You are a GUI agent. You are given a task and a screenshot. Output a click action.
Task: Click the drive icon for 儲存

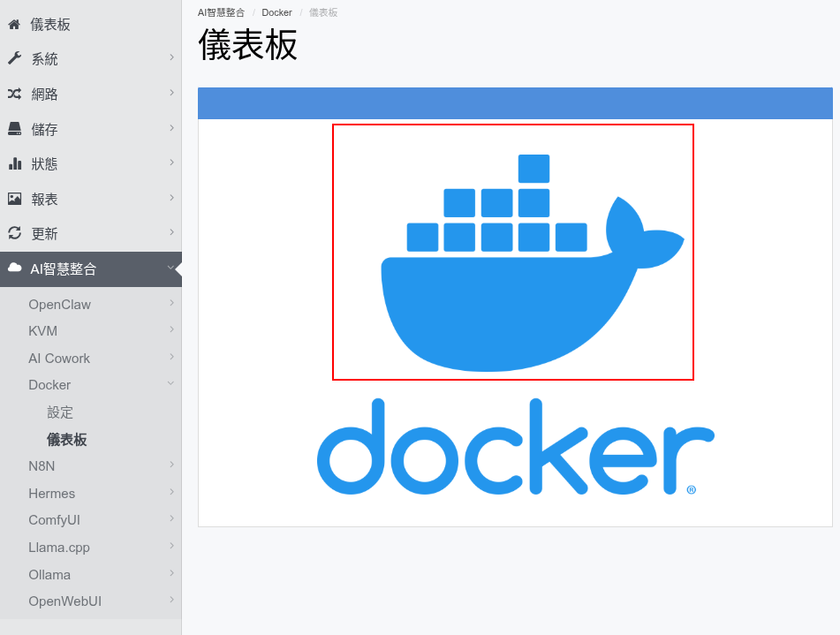[14, 129]
